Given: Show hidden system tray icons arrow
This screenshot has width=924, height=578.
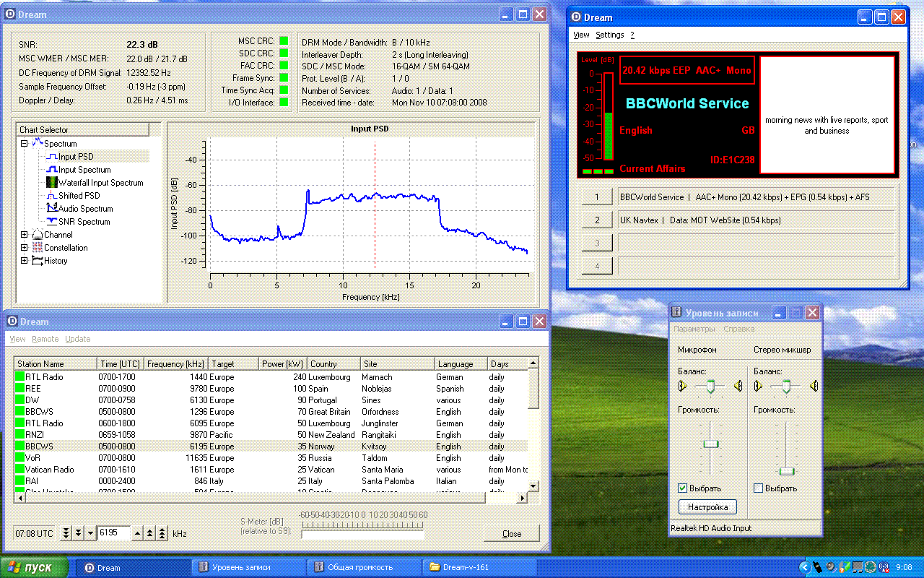Looking at the screenshot, I should tap(805, 567).
